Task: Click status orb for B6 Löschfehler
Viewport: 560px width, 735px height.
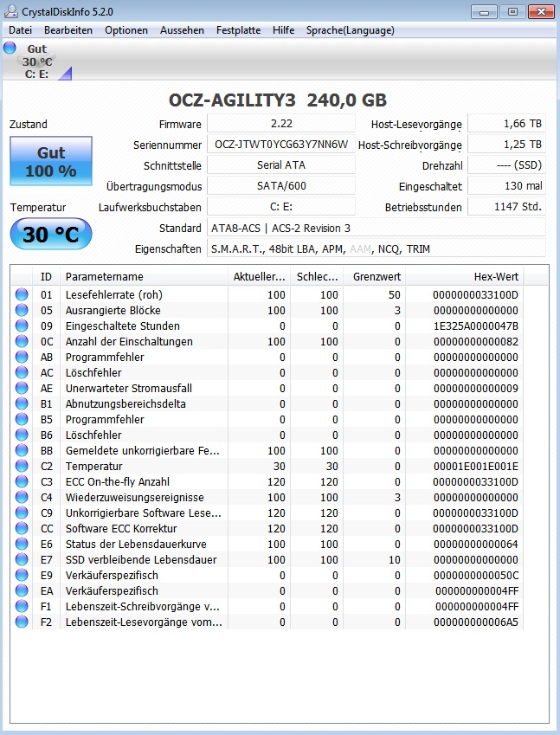Action: (x=22, y=435)
